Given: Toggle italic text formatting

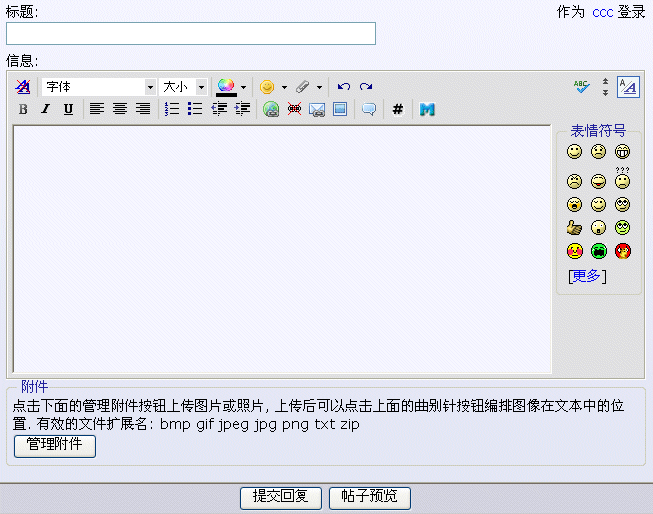Looking at the screenshot, I should pos(45,109).
